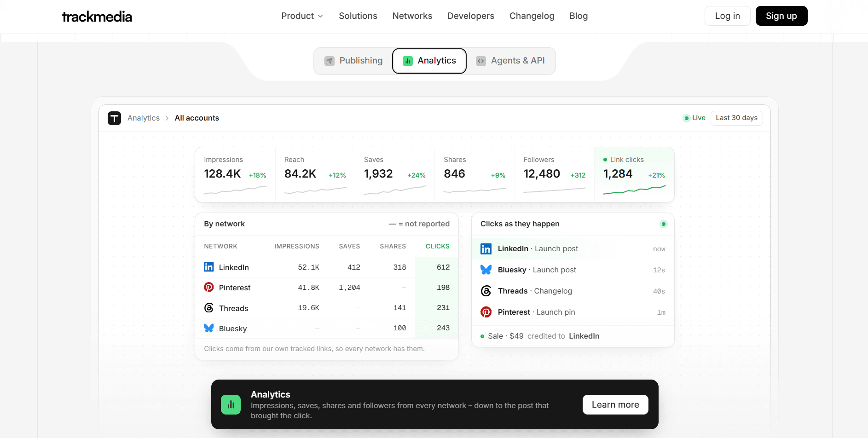
Task: Select the Shares metric card
Action: coord(475,175)
